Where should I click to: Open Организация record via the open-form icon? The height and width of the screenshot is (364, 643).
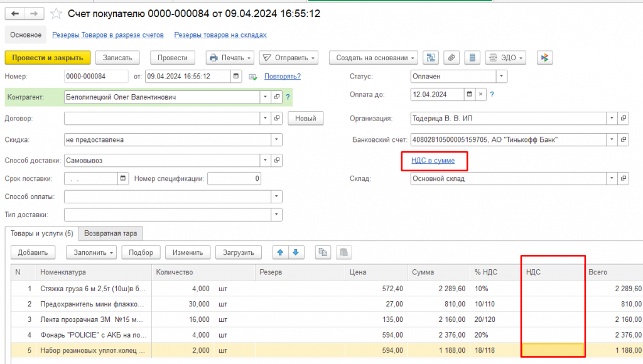click(x=624, y=119)
